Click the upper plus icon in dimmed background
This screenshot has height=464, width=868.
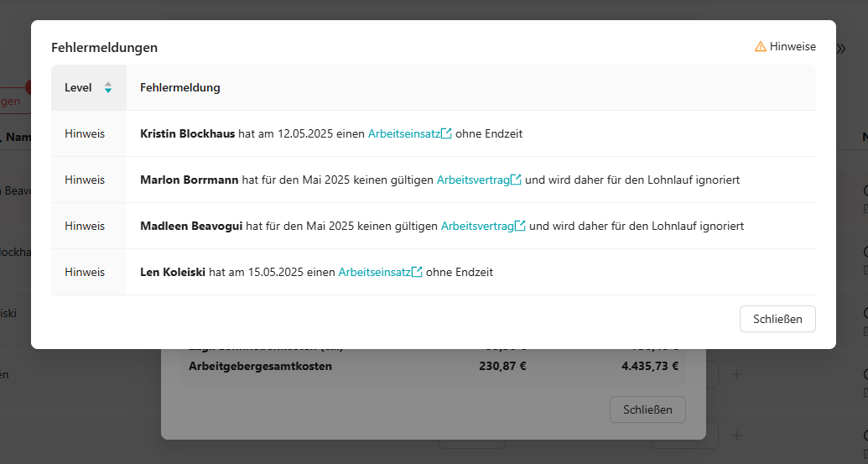click(x=737, y=374)
